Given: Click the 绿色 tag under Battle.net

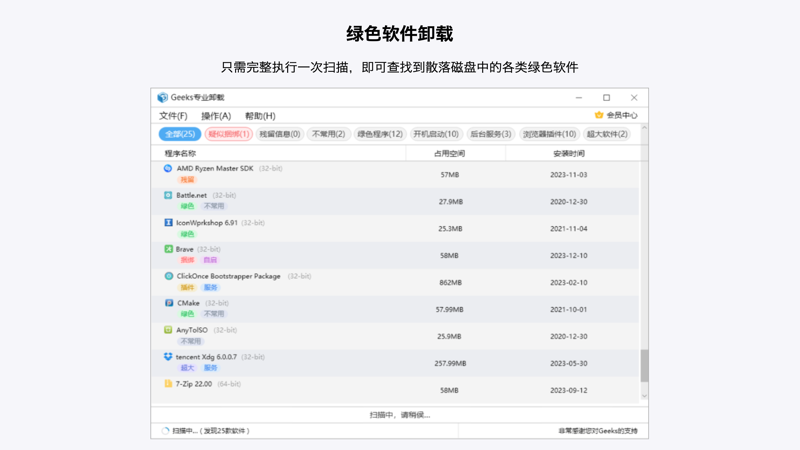Looking at the screenshot, I should pyautogui.click(x=187, y=206).
